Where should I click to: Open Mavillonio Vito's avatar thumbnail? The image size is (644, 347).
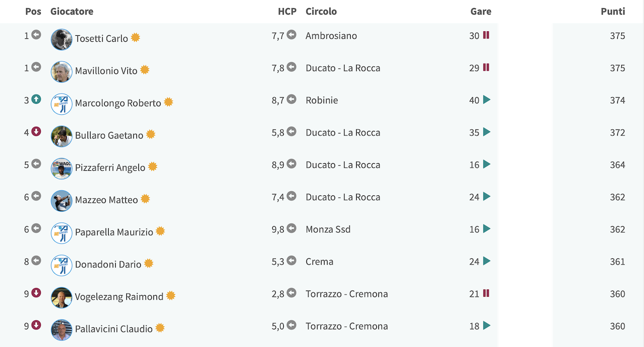(x=61, y=72)
